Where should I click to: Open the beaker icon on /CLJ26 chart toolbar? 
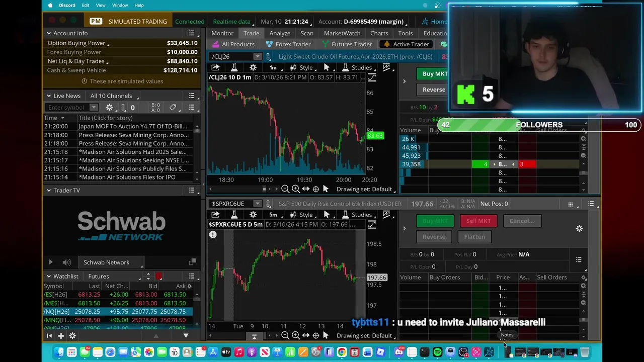pos(234,67)
